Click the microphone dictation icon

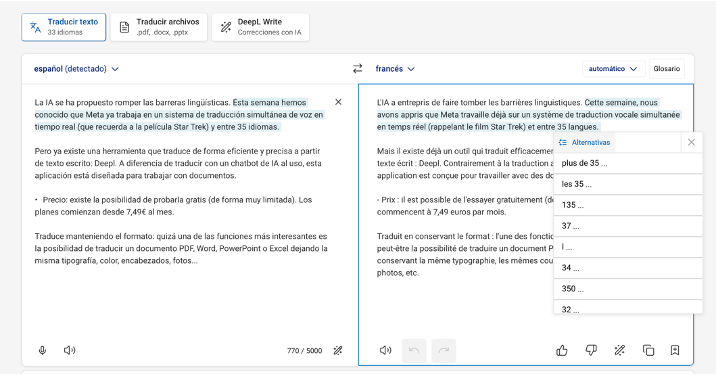click(42, 350)
